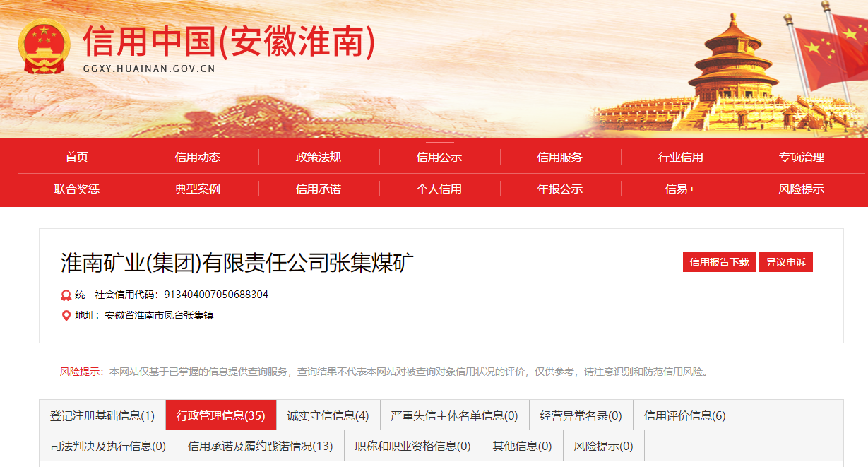
Task: Select the 联合奖惩 navigation item
Action: tap(77, 189)
